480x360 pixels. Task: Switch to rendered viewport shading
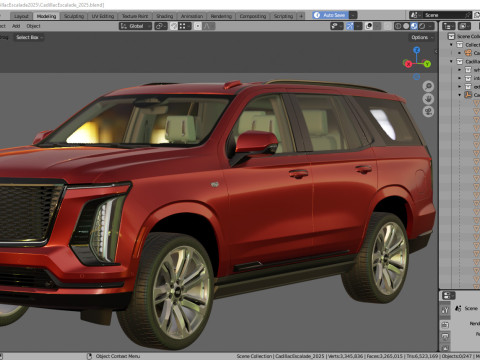[422, 26]
